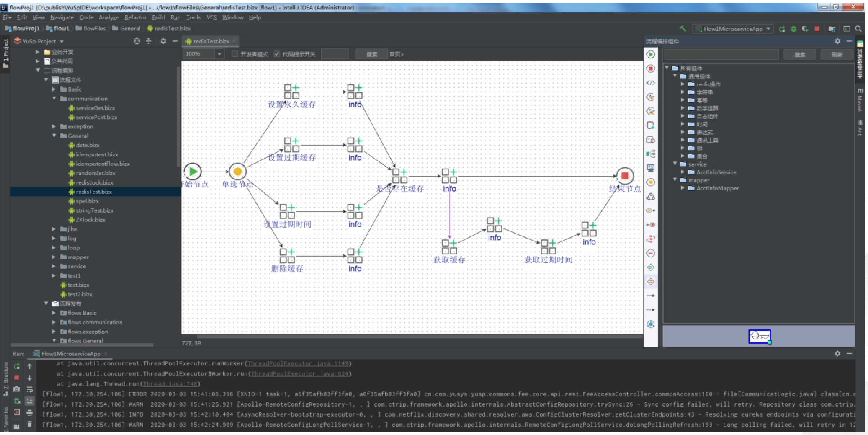The width and height of the screenshot is (868, 435).
Task: Toggle the 代码提示开关 checkbox
Action: 277,54
